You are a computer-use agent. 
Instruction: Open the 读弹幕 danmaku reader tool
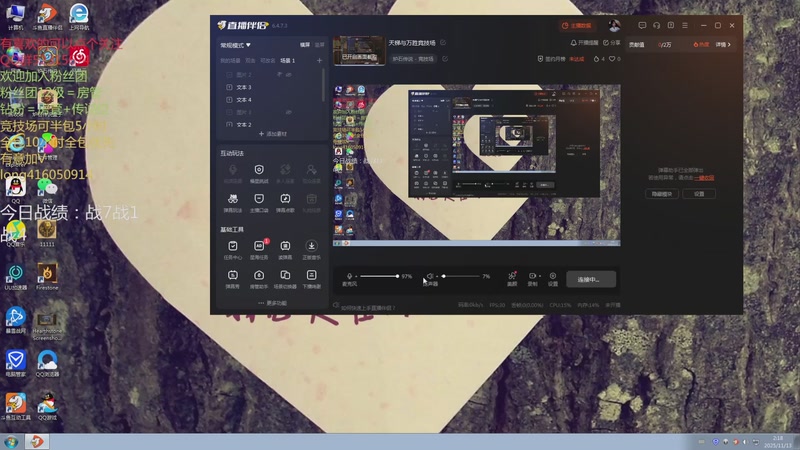click(x=285, y=250)
